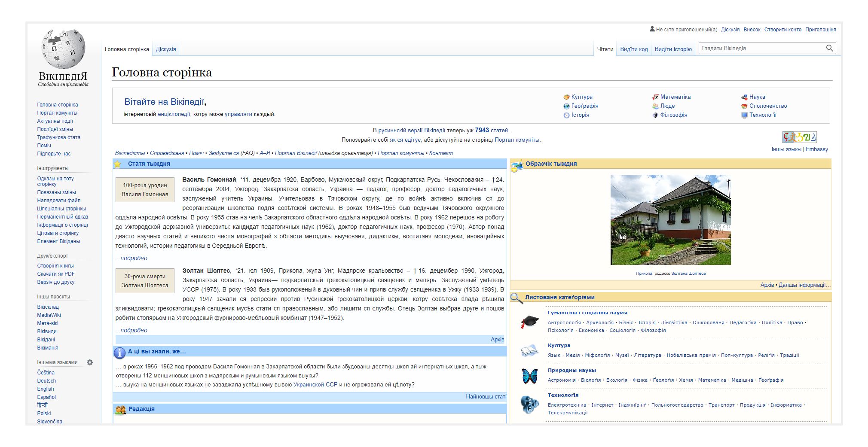The image size is (868, 447).
Task: Open the Відіти історію tab
Action: 673,49
